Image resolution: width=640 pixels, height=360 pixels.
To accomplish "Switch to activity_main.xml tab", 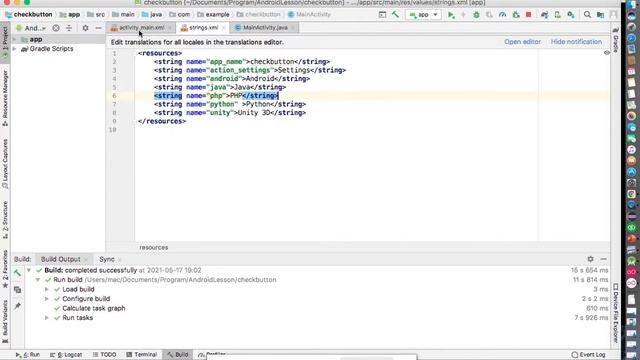I will 140,28.
